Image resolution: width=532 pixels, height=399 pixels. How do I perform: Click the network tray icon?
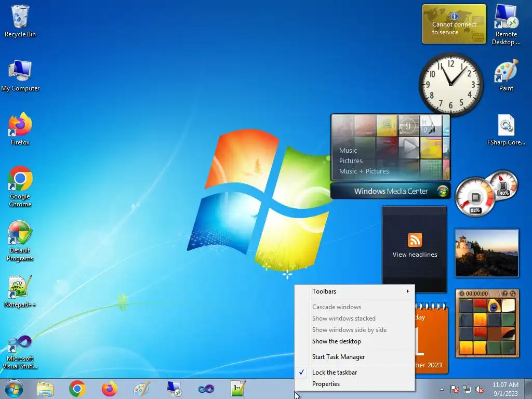(467, 389)
